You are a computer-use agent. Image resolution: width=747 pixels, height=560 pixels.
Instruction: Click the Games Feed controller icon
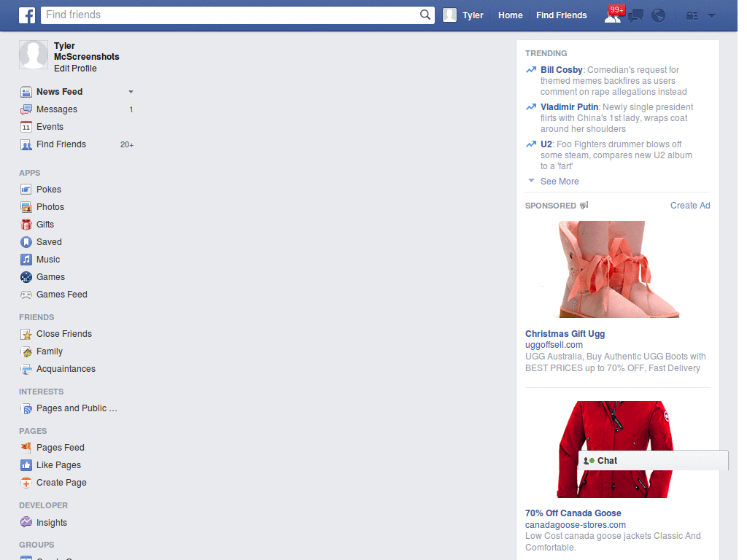[x=26, y=295]
